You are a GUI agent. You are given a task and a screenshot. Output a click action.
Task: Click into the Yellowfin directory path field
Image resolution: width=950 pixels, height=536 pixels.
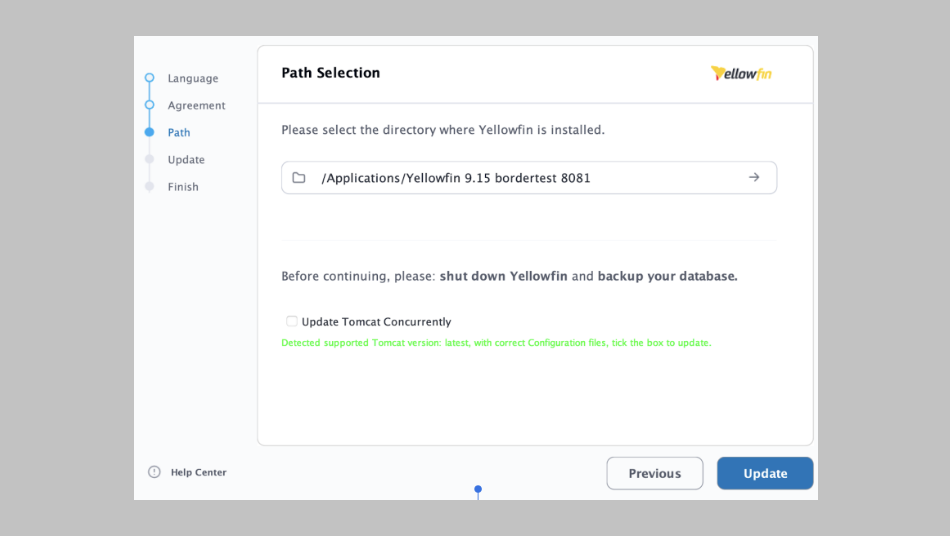tap(500, 178)
